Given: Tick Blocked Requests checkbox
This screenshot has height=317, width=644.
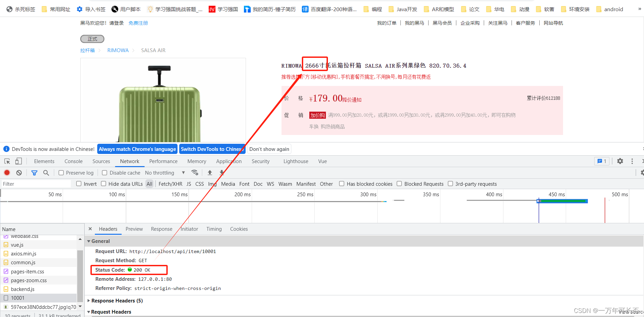Looking at the screenshot, I should point(399,184).
